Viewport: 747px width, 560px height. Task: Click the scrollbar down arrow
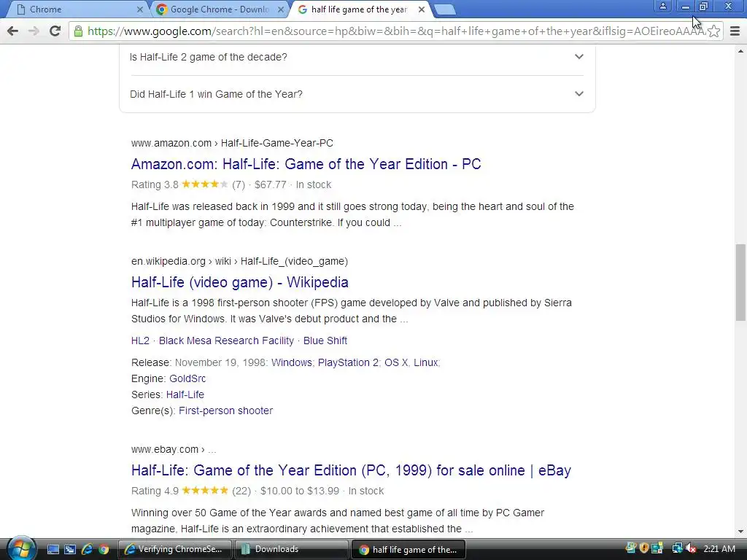pyautogui.click(x=740, y=532)
